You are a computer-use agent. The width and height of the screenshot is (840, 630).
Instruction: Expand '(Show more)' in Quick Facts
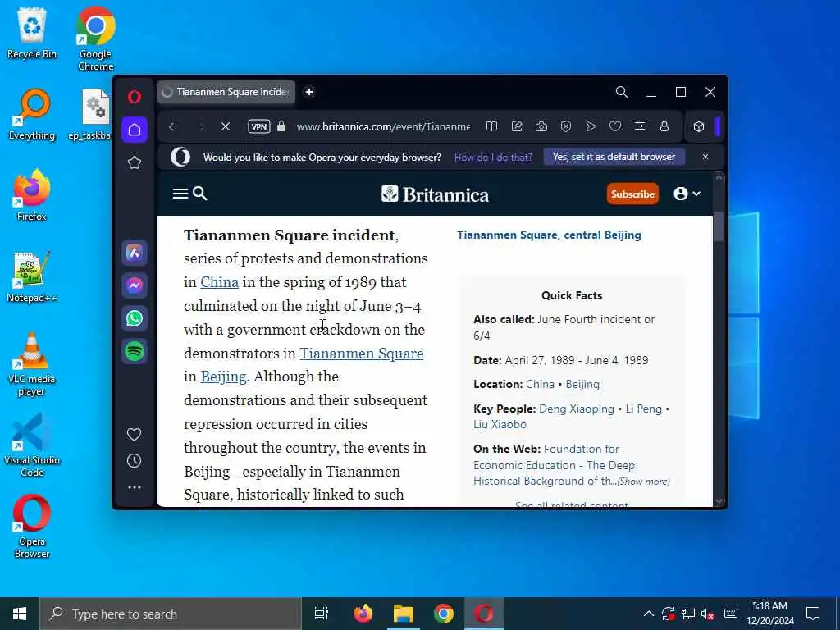(643, 482)
